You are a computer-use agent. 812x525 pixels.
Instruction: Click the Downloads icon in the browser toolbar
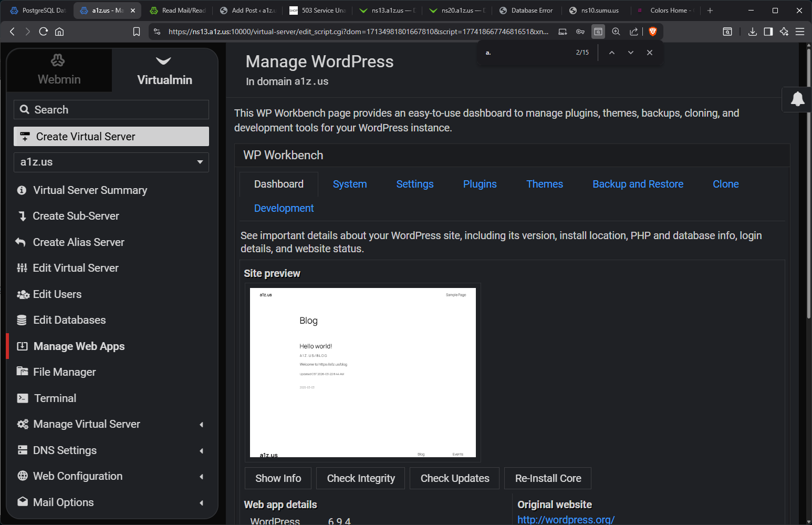click(x=752, y=32)
